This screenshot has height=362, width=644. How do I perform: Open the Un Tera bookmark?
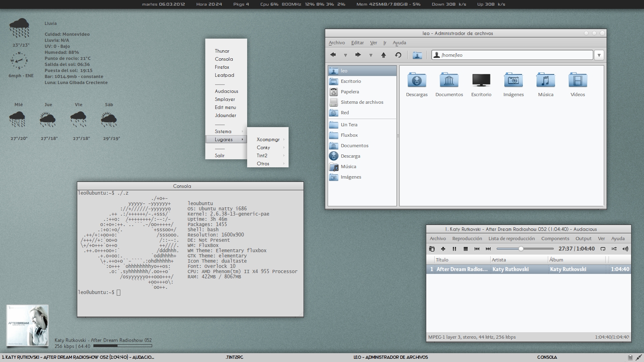[362, 125]
